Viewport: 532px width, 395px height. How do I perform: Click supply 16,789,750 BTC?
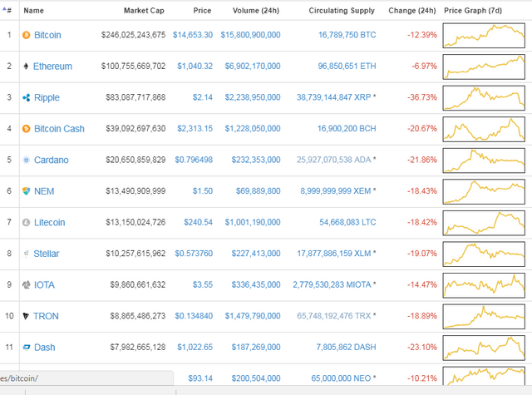pos(347,35)
